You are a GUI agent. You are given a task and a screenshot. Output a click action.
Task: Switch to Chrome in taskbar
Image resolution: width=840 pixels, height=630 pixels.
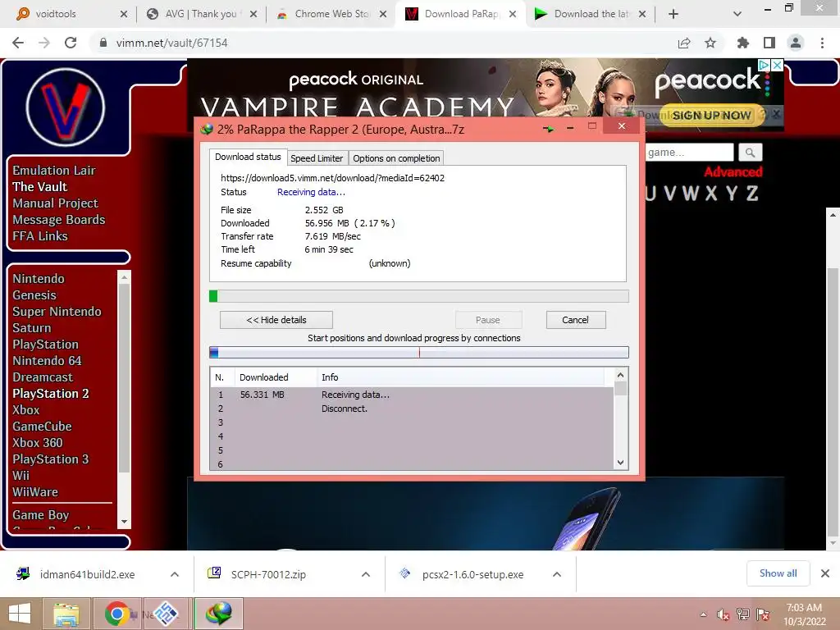click(x=117, y=614)
